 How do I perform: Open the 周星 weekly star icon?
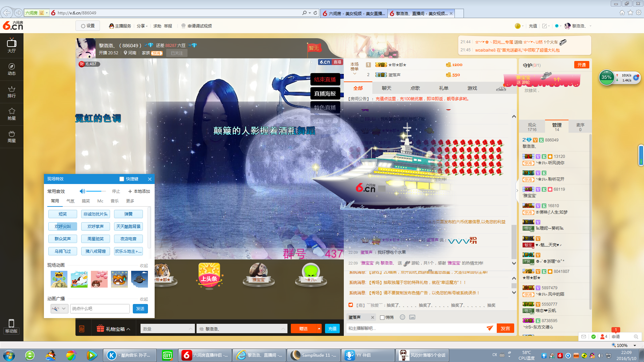tap(12, 136)
